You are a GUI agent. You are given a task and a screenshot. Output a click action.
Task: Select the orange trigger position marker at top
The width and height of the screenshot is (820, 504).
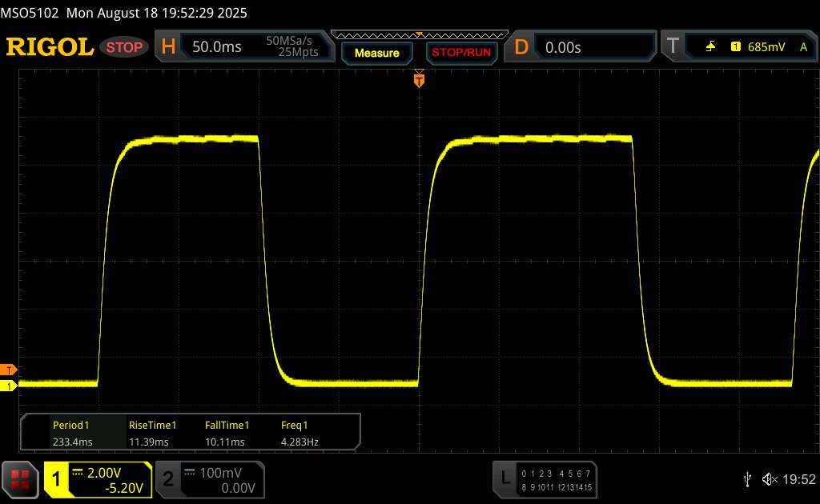point(418,79)
